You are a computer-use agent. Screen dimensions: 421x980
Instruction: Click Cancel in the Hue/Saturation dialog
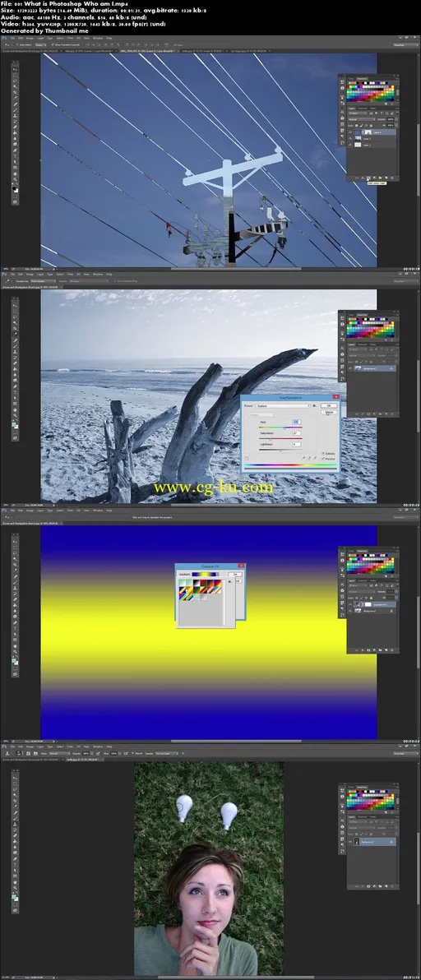tap(329, 412)
